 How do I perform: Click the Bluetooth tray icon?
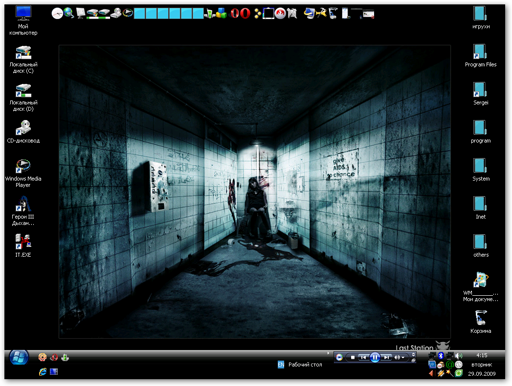(441, 355)
